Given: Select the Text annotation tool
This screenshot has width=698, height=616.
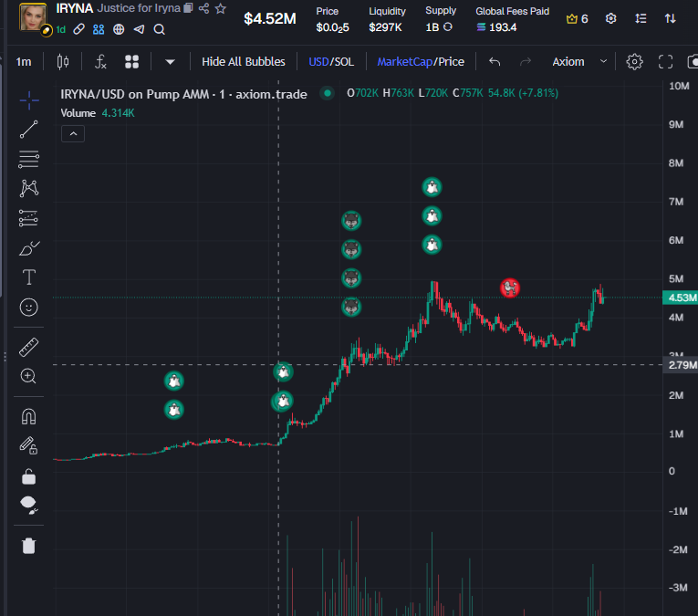Looking at the screenshot, I should coord(29,277).
